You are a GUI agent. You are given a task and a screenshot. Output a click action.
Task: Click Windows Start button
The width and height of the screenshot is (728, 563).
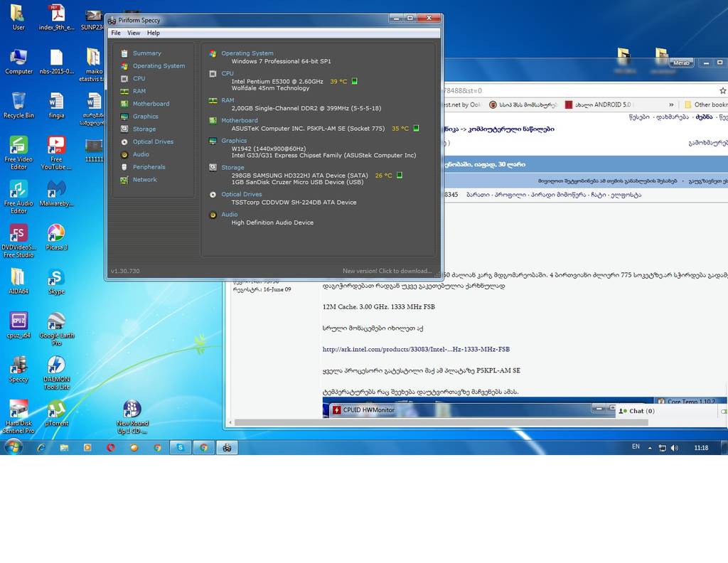14,447
